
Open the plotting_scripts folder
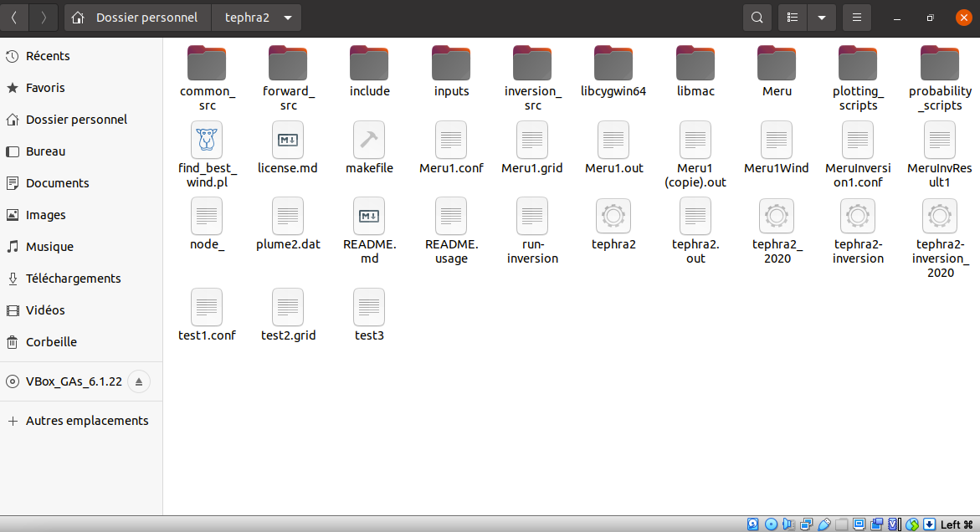(x=858, y=64)
